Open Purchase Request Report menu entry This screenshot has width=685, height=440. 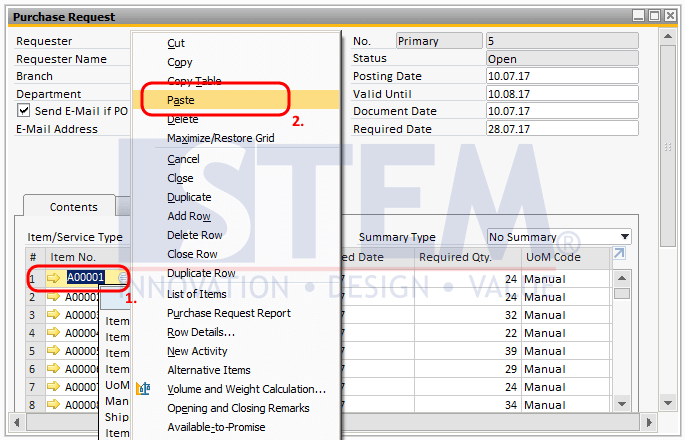pyautogui.click(x=229, y=313)
